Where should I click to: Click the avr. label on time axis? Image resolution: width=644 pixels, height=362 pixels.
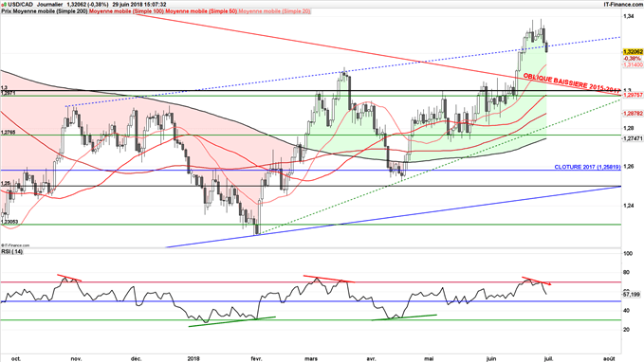[x=371, y=358]
